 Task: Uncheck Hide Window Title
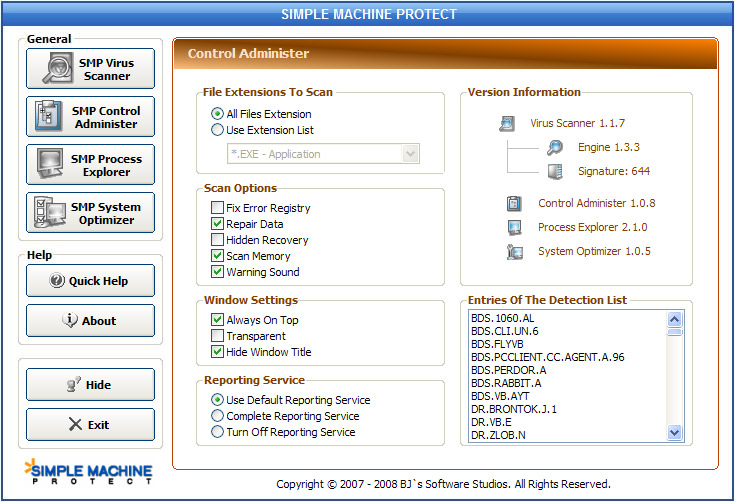click(x=217, y=352)
